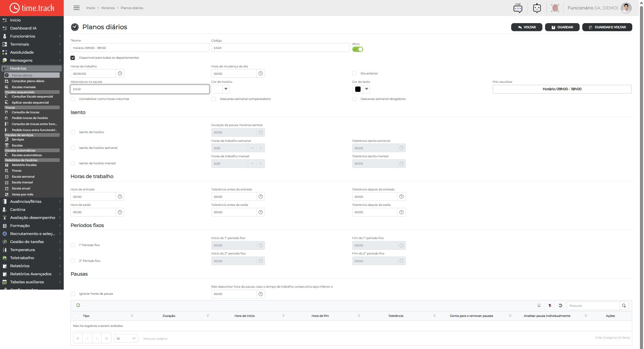Viewport: 644px width, 349px height.
Task: Click the column settings icon in the pauses toolbar
Action: click(539, 306)
